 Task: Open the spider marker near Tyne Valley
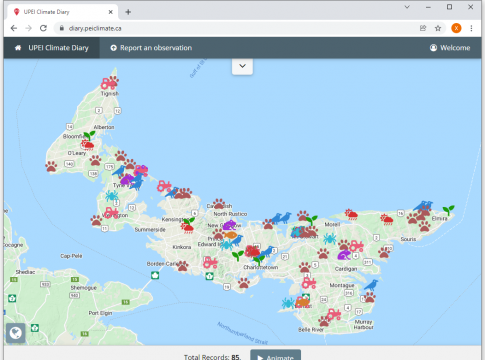111,196
